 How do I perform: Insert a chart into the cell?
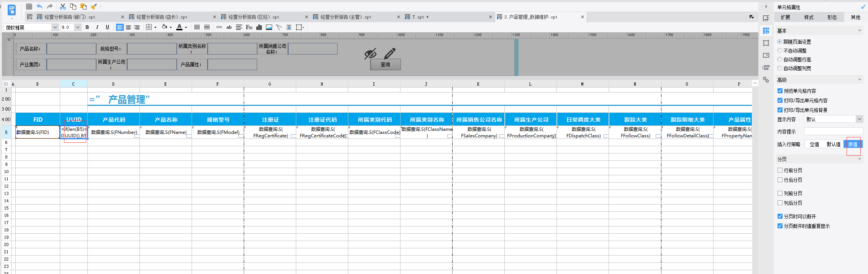pyautogui.click(x=259, y=27)
